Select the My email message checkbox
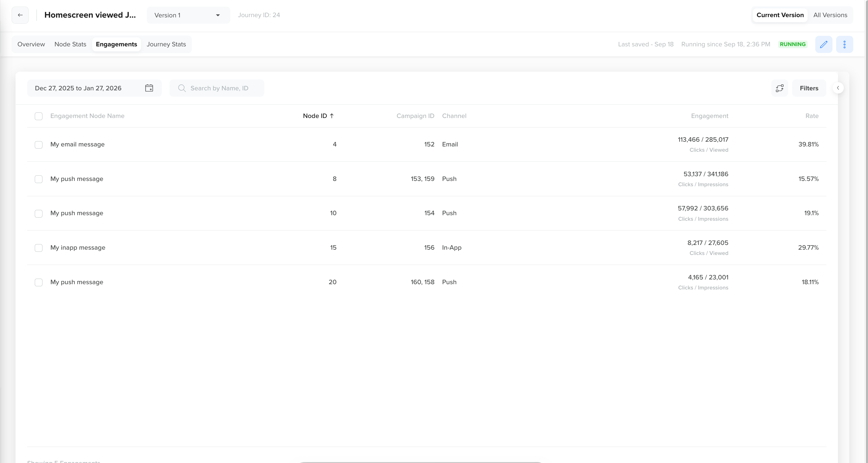This screenshot has width=868, height=463. pos(39,145)
